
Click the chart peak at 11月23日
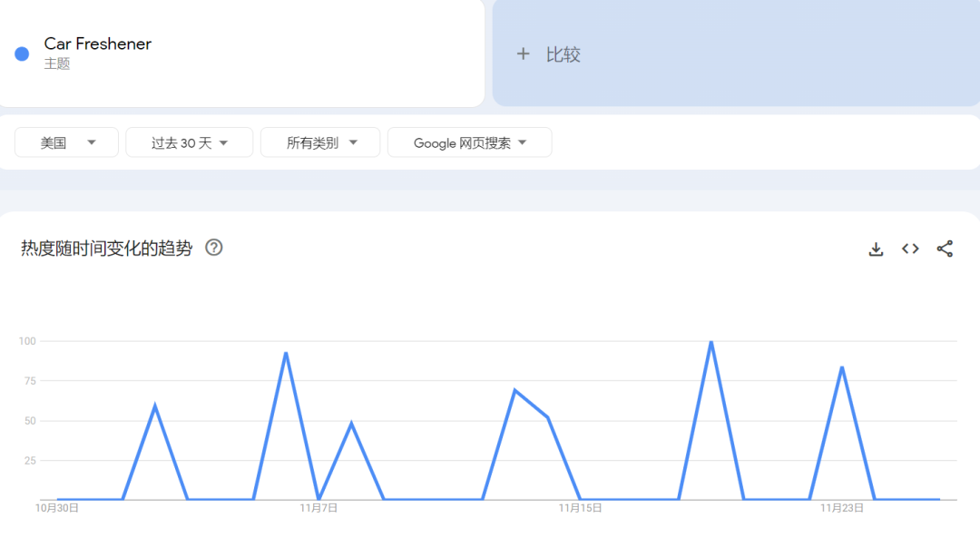click(x=842, y=367)
